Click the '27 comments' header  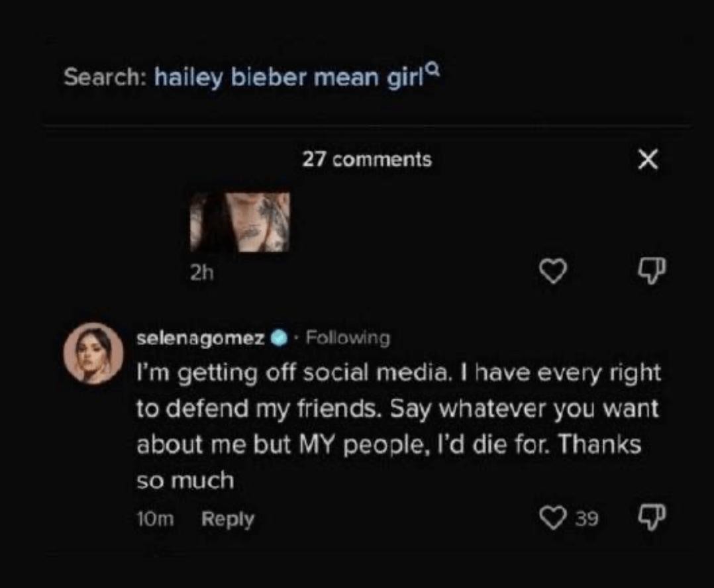pos(367,160)
